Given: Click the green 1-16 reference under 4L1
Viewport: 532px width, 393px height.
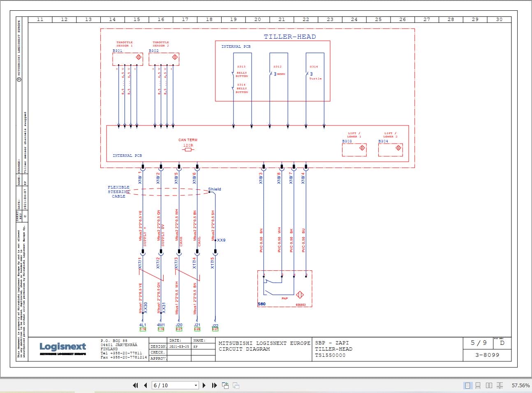Looking at the screenshot, I should point(143,329).
